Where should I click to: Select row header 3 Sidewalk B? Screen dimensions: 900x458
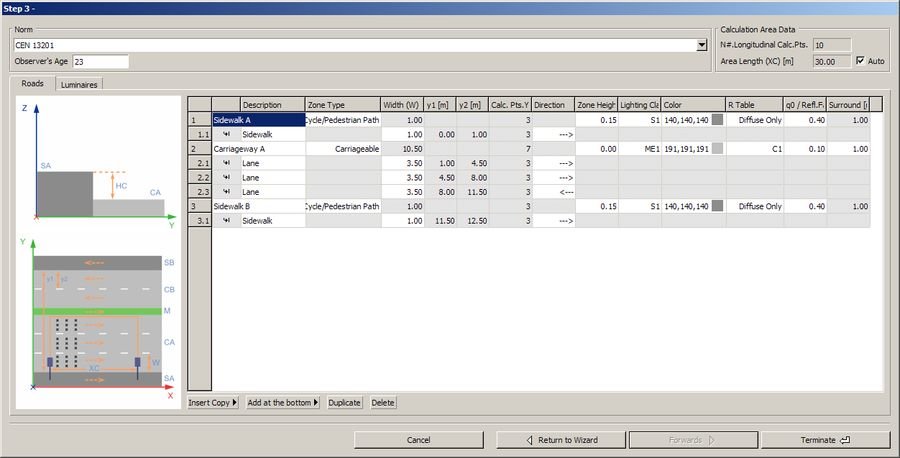click(200, 206)
